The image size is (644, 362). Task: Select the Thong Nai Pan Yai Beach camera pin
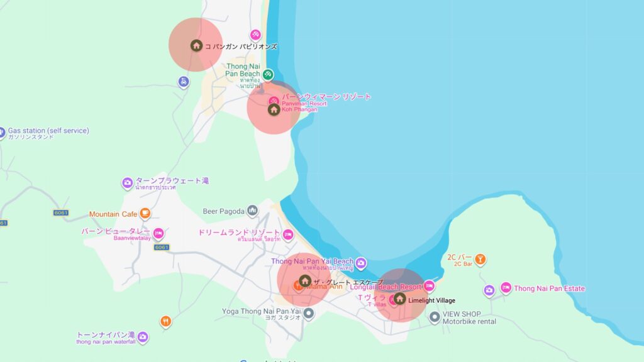pyautogui.click(x=360, y=263)
